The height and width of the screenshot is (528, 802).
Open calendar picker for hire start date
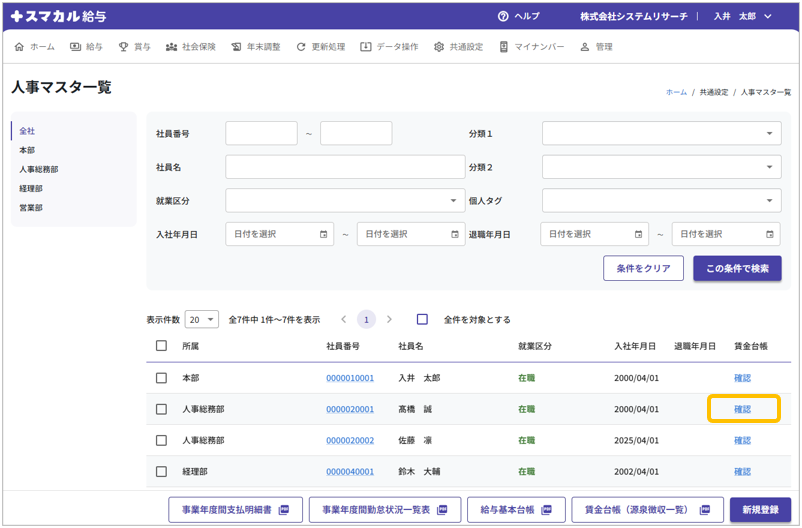[x=323, y=234]
